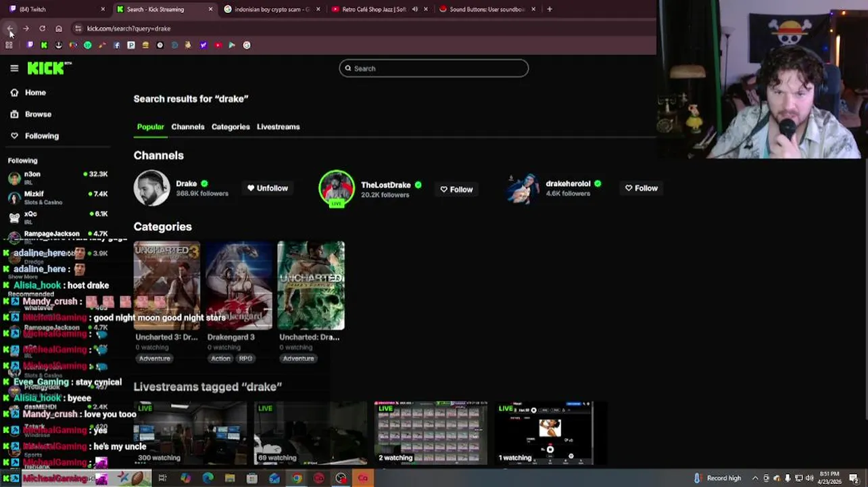
Task: Click the browser home button
Action: pyautogui.click(x=59, y=28)
